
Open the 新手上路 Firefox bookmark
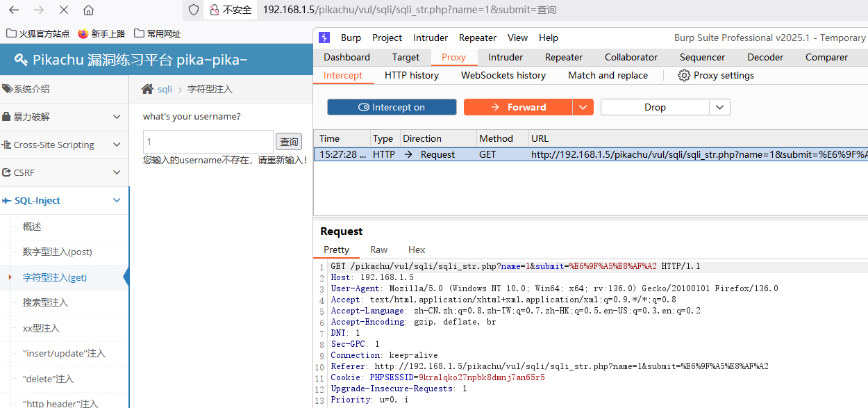click(x=101, y=33)
